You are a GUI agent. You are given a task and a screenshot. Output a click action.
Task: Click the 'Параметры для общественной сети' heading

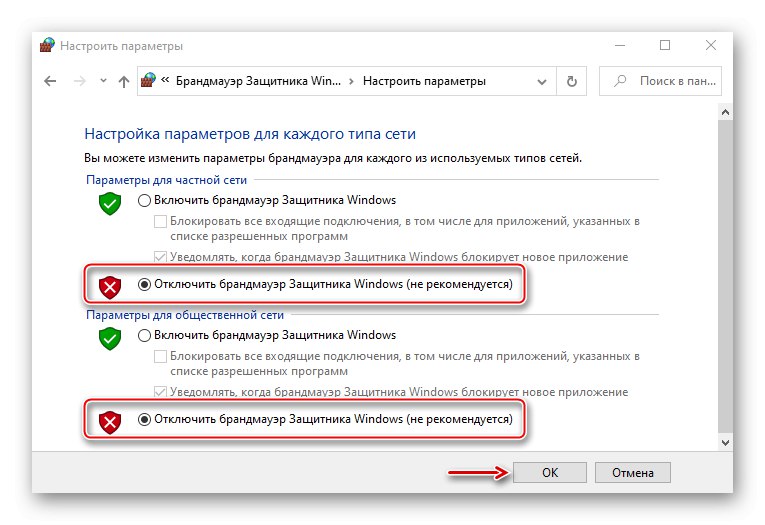tap(185, 315)
